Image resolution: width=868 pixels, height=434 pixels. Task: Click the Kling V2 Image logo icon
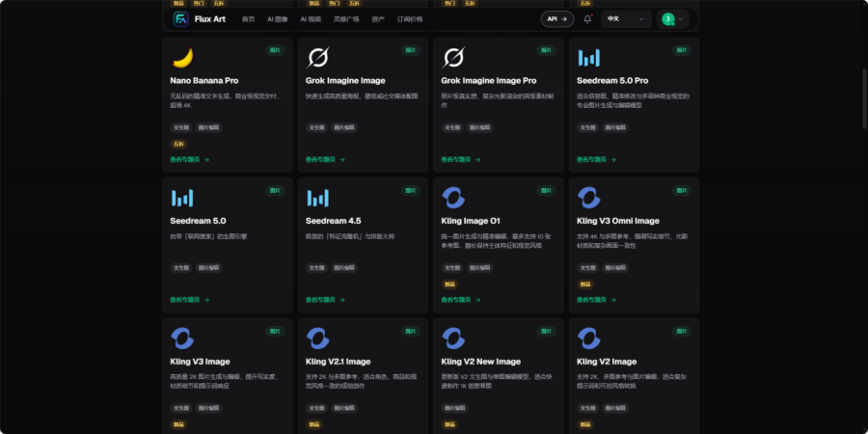[x=589, y=339]
